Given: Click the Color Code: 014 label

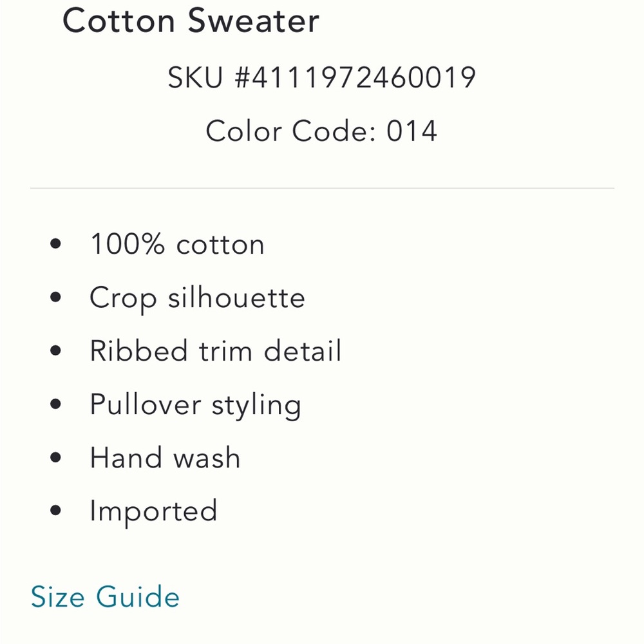Looking at the screenshot, I should [x=321, y=131].
